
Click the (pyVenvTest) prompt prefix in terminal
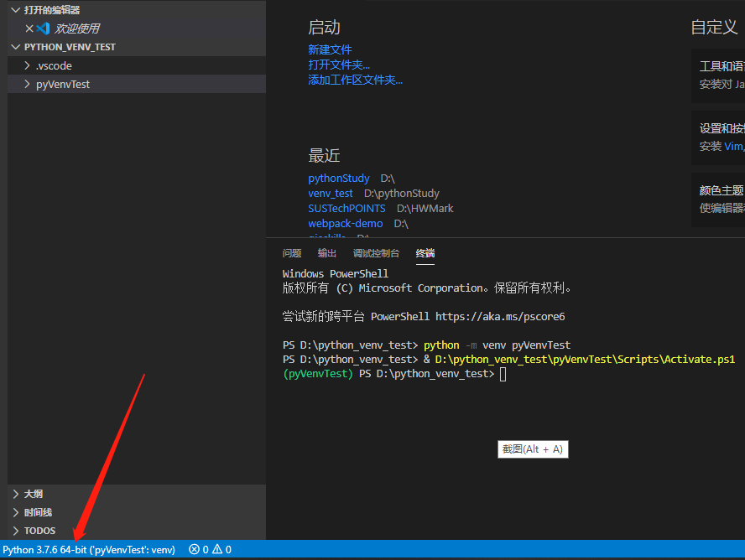click(x=318, y=374)
